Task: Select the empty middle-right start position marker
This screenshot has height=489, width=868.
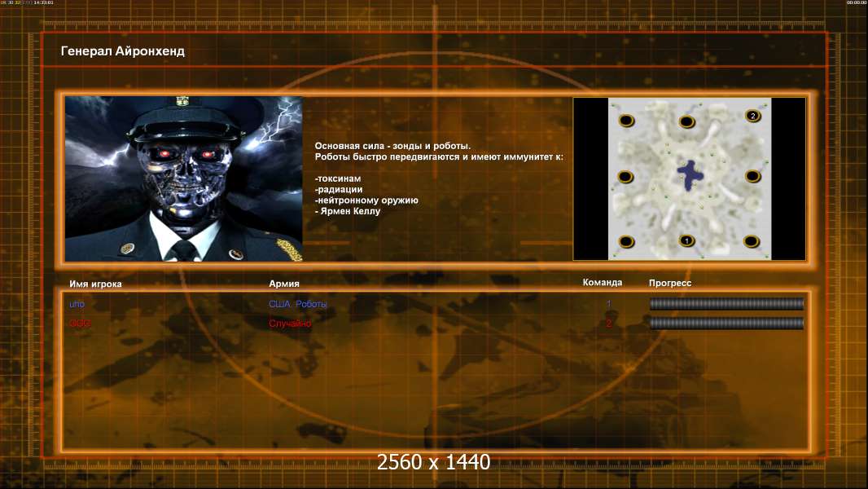Action: pyautogui.click(x=752, y=176)
